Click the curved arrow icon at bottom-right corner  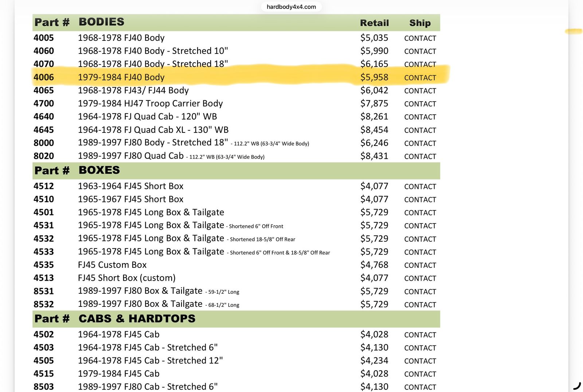click(577, 386)
